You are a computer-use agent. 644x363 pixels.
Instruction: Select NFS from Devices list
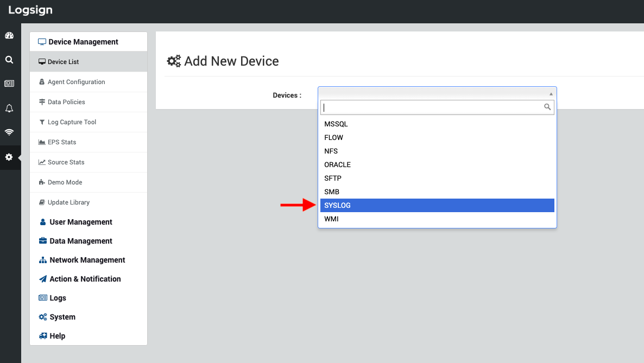437,151
